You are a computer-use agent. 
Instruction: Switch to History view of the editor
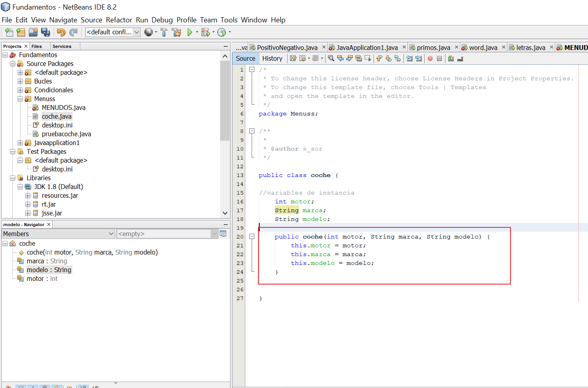pos(272,58)
